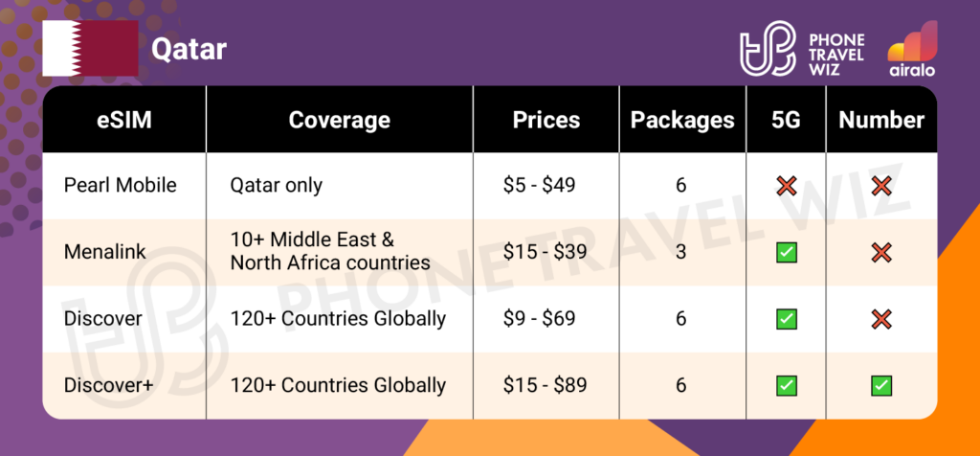This screenshot has height=456, width=980.
Task: Select the Coverage column header
Action: click(x=339, y=121)
